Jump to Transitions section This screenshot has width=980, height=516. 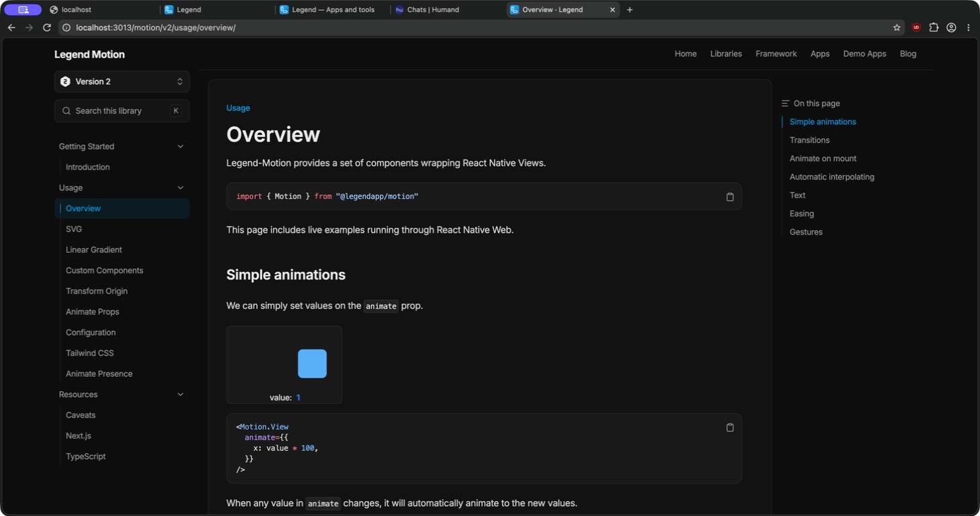810,140
